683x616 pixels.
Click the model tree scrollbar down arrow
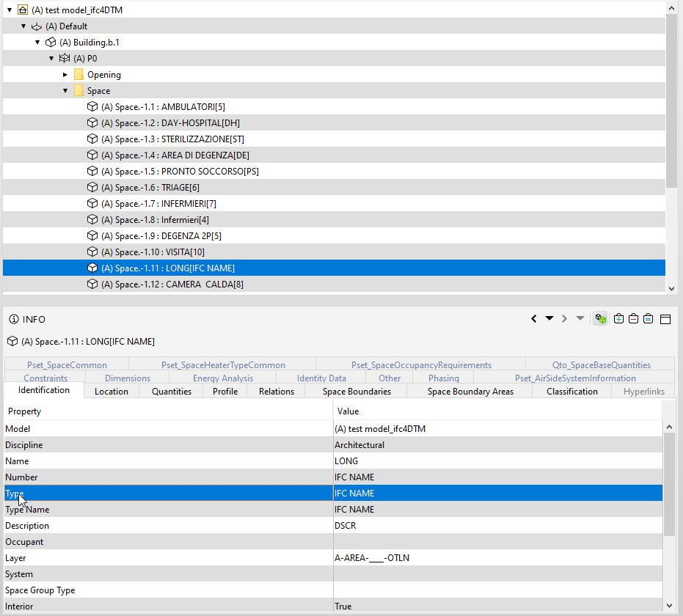tap(671, 289)
